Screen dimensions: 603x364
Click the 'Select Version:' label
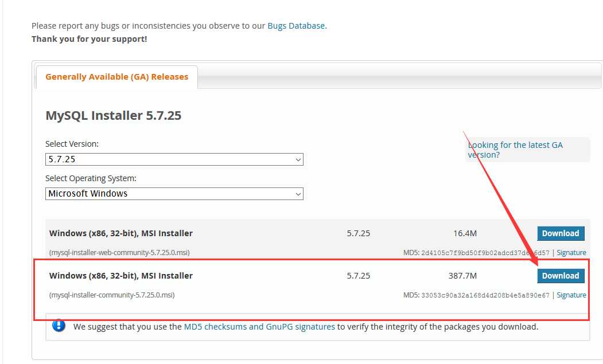tap(72, 144)
